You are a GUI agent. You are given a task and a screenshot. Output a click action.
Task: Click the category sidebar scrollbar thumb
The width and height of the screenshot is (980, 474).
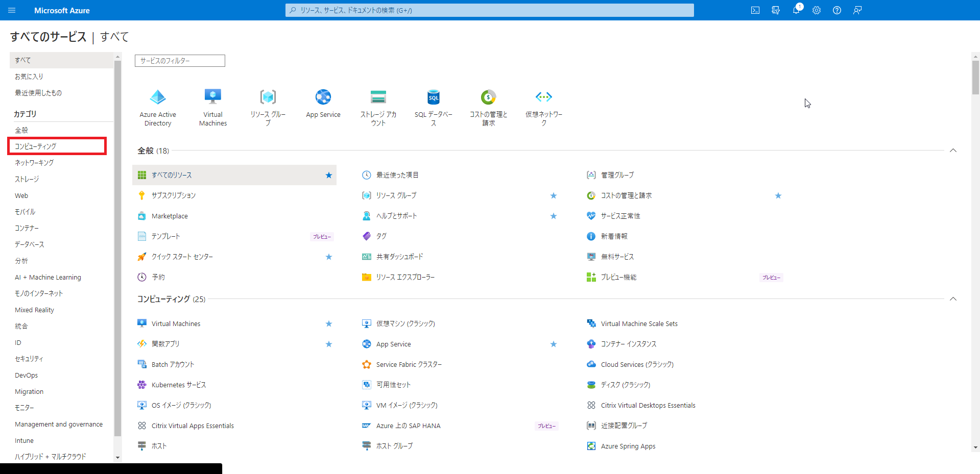117,248
